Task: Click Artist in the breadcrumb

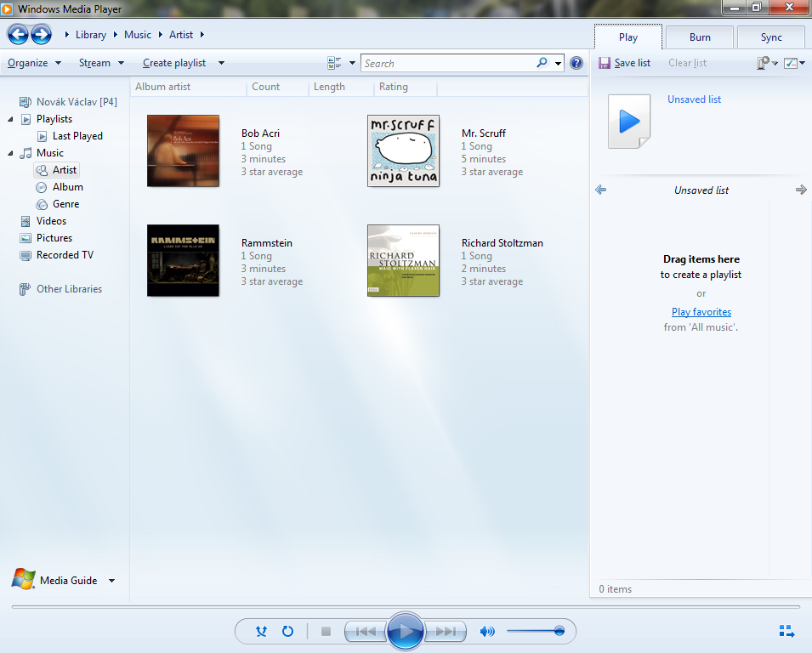Action: pos(181,35)
